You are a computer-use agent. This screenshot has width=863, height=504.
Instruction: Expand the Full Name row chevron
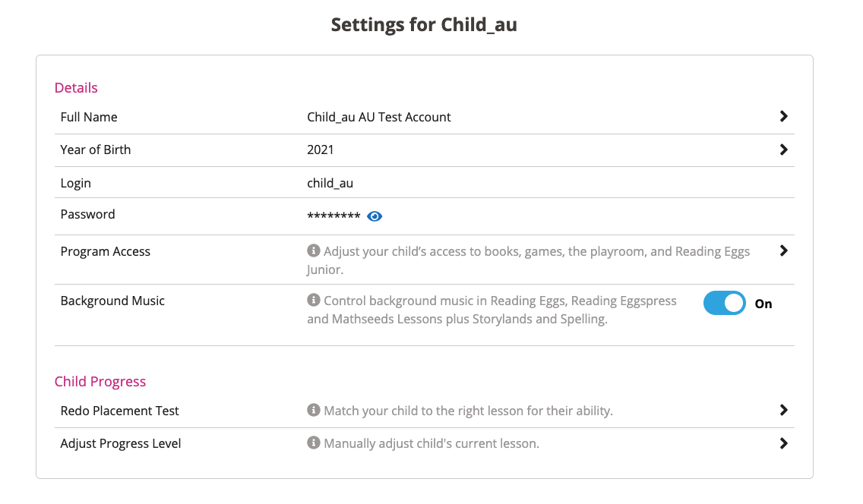click(x=784, y=116)
